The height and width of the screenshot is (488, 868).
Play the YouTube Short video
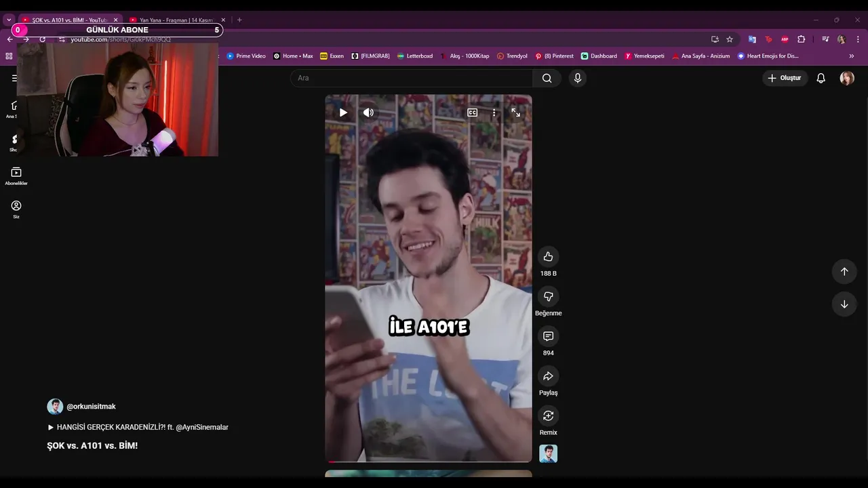click(x=343, y=113)
